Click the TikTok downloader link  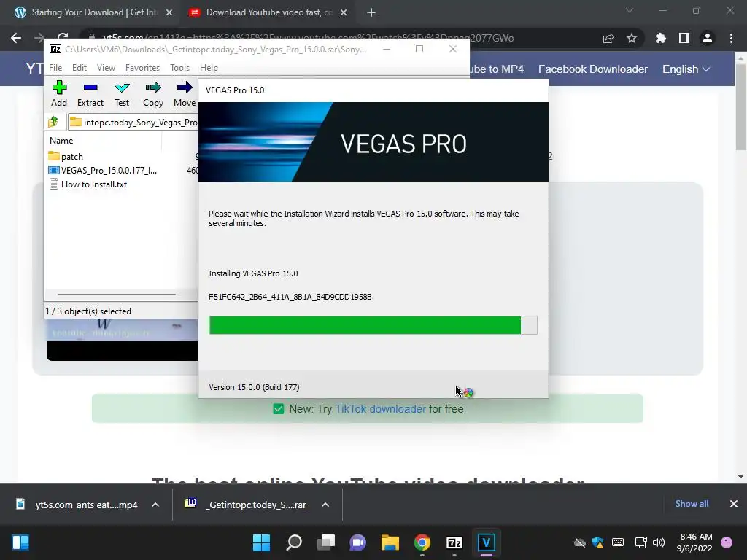point(380,408)
